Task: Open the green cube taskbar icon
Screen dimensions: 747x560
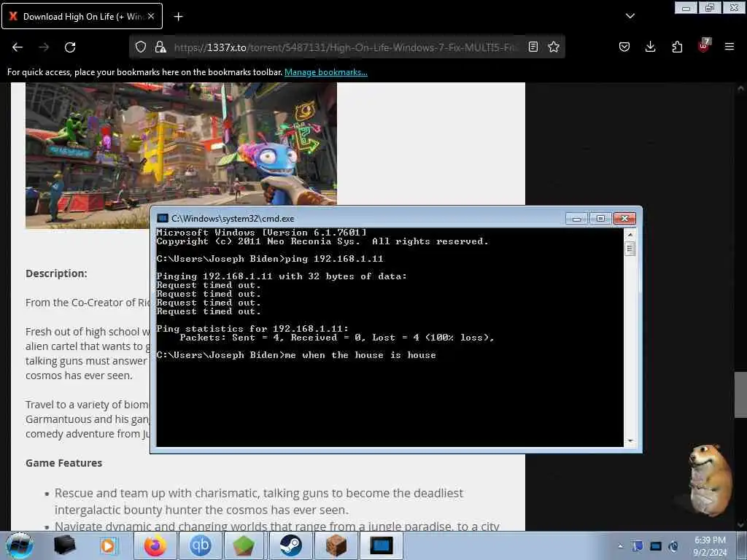Action: click(245, 545)
